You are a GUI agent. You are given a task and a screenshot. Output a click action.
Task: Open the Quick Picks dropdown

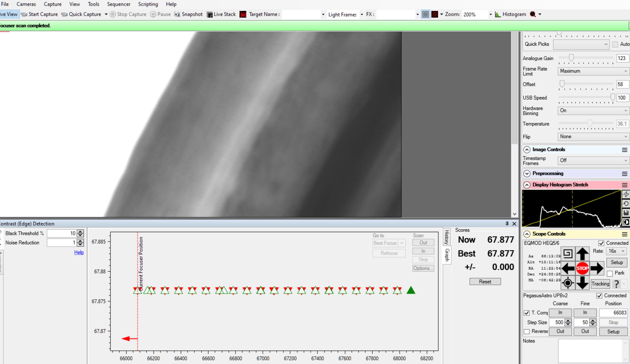pyautogui.click(x=581, y=44)
